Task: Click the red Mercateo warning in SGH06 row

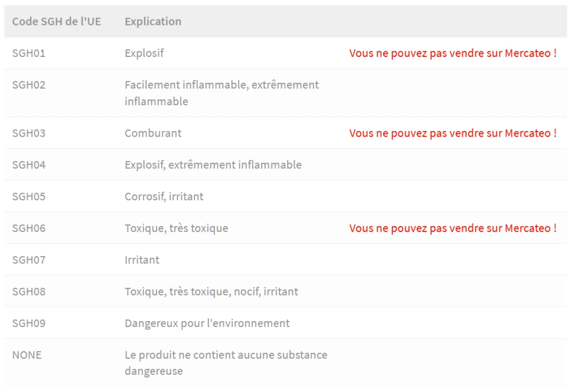Action: tap(453, 228)
